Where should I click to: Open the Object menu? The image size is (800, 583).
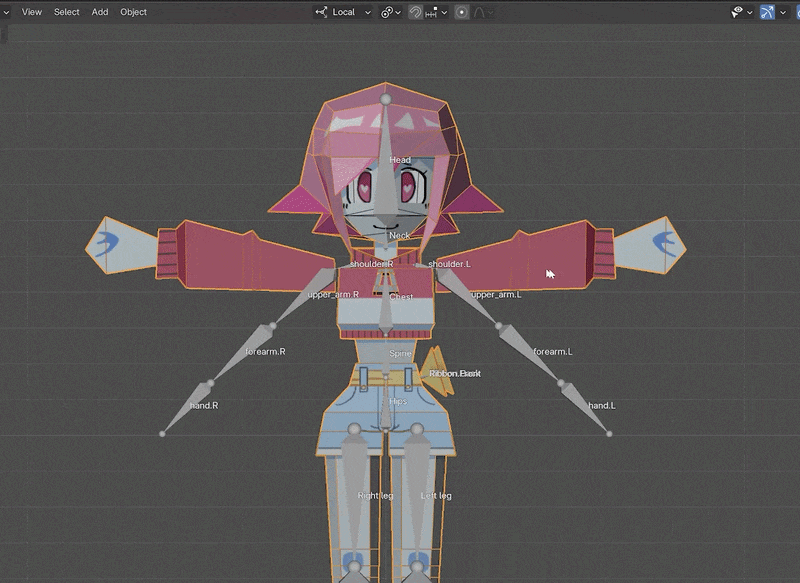tap(133, 12)
